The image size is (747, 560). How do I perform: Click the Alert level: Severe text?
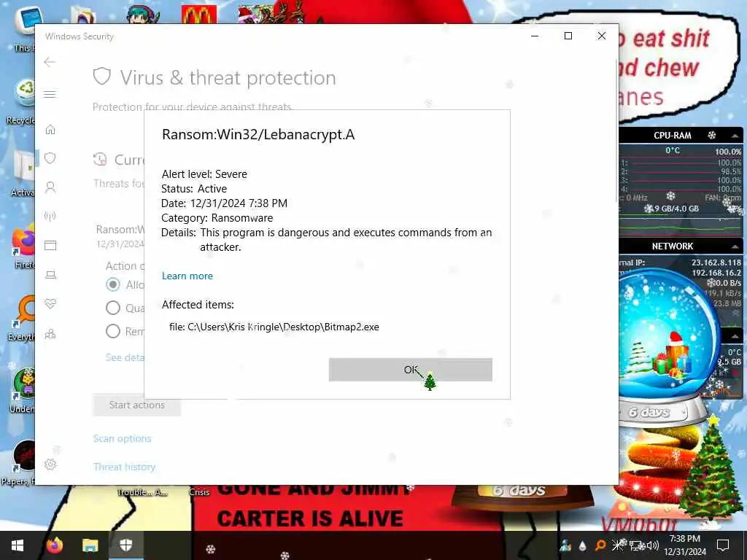click(x=204, y=174)
